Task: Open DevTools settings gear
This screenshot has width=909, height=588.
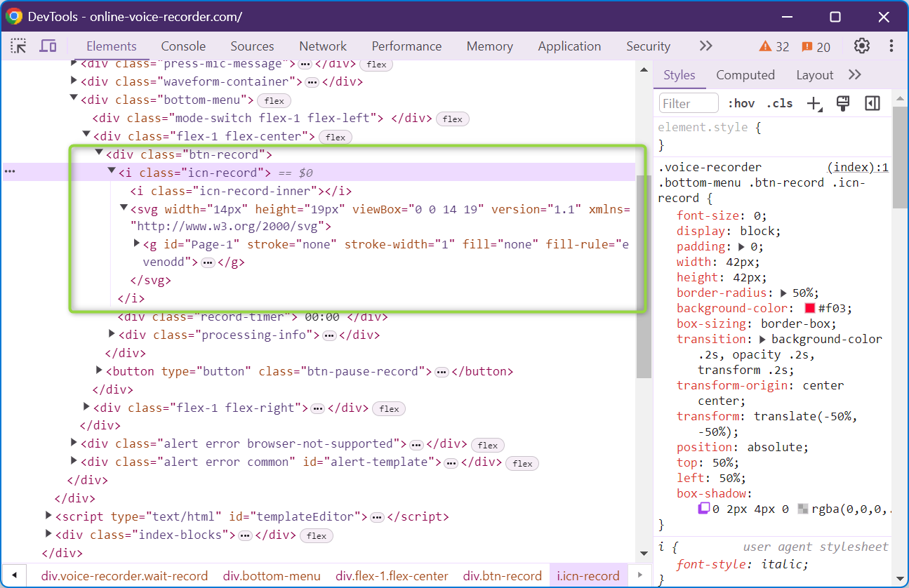Action: coord(861,46)
